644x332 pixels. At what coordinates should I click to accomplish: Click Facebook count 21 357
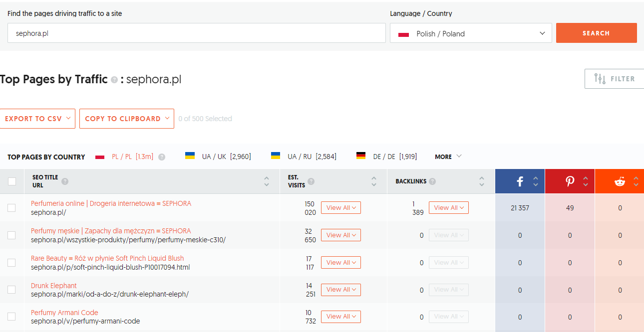(x=520, y=208)
